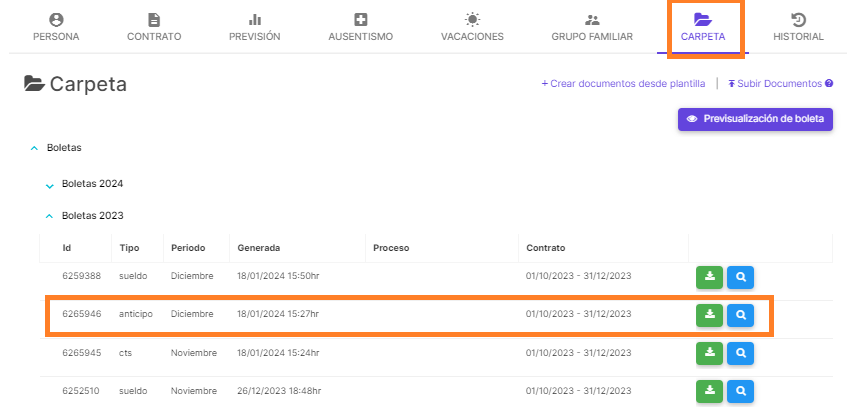Click the help question mark icon
847x414 pixels.
pyautogui.click(x=829, y=84)
